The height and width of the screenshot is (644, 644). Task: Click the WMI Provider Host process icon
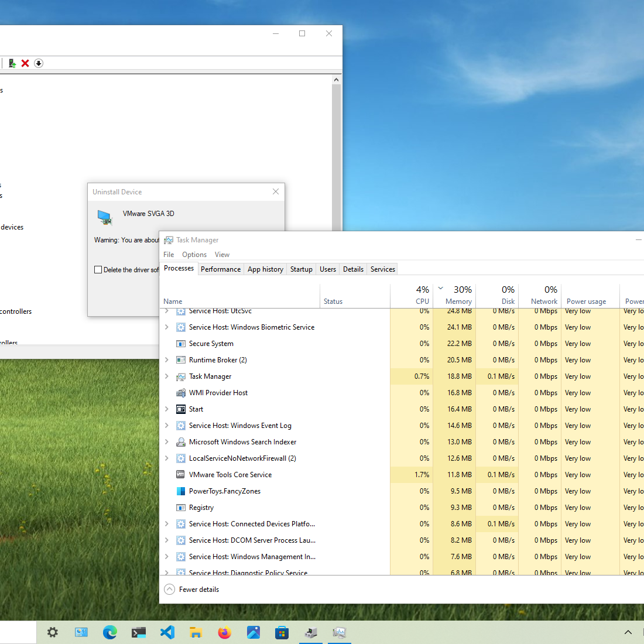pos(180,392)
